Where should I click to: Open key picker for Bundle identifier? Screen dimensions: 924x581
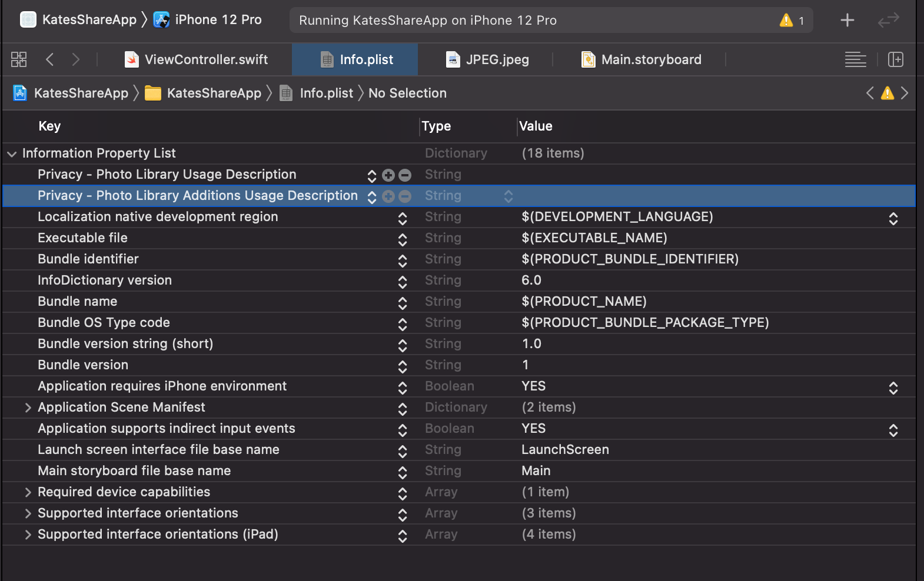tap(403, 261)
